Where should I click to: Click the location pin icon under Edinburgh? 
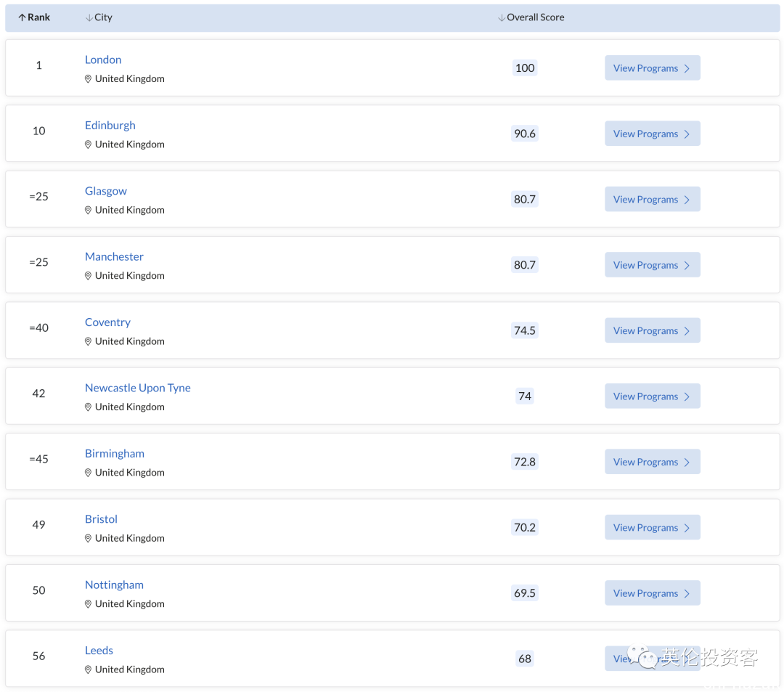[x=88, y=144]
